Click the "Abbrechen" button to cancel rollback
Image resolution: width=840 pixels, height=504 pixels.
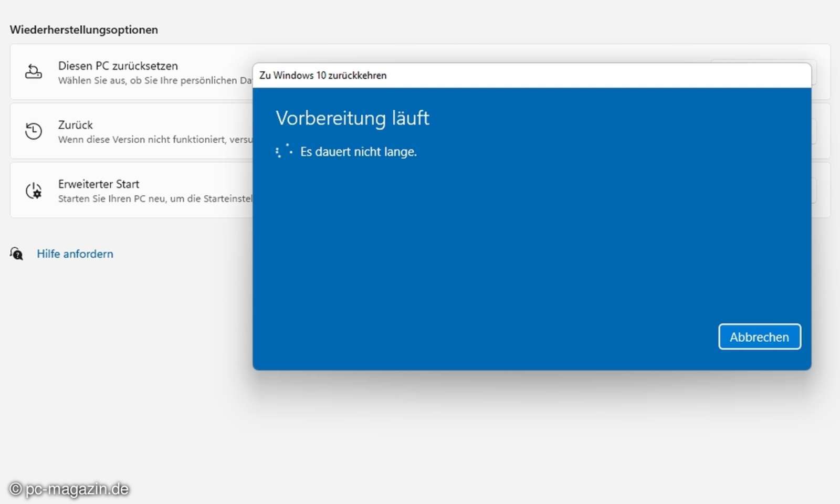tap(759, 337)
